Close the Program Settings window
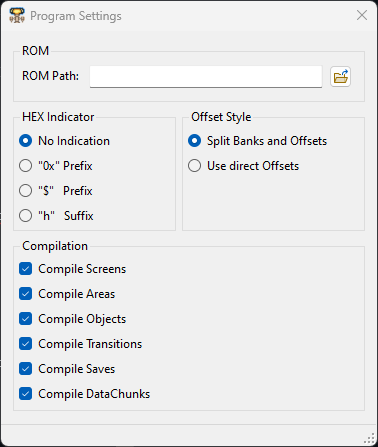 point(362,15)
